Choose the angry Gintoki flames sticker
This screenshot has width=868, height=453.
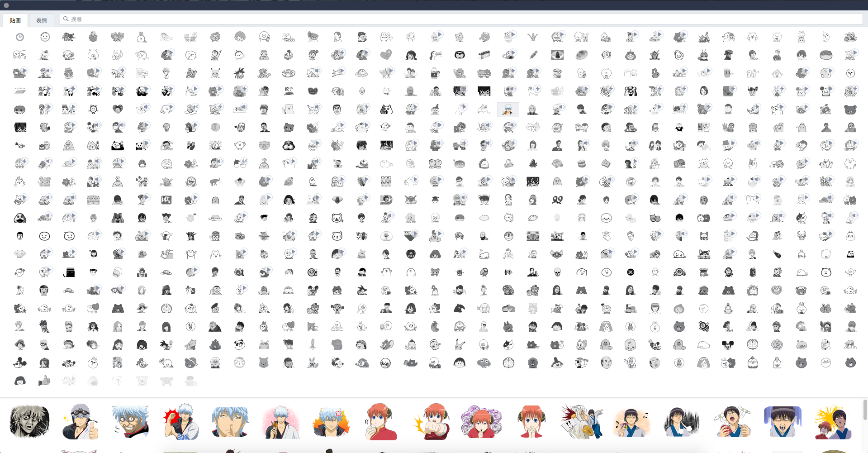point(331,422)
